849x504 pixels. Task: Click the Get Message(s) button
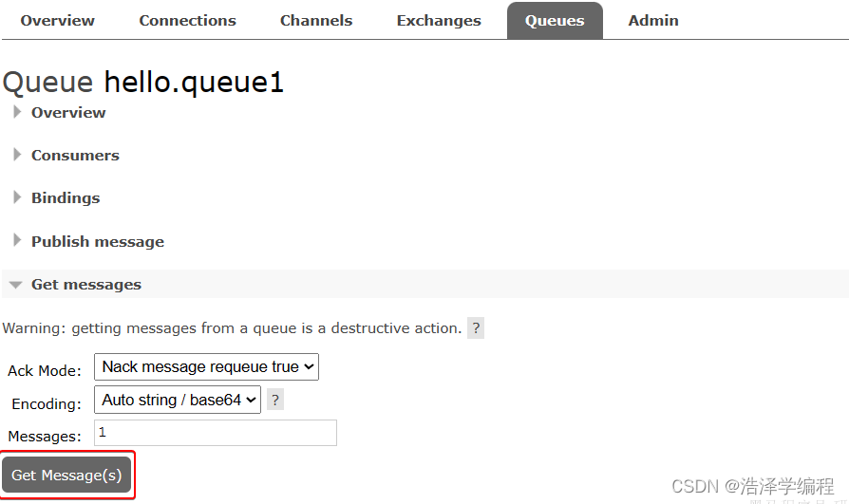(66, 475)
